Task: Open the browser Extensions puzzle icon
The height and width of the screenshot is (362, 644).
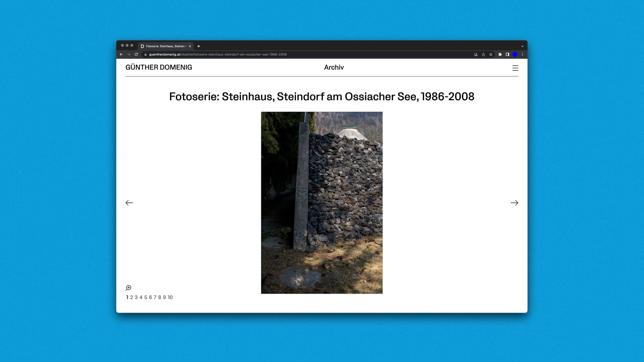Action: pos(500,54)
